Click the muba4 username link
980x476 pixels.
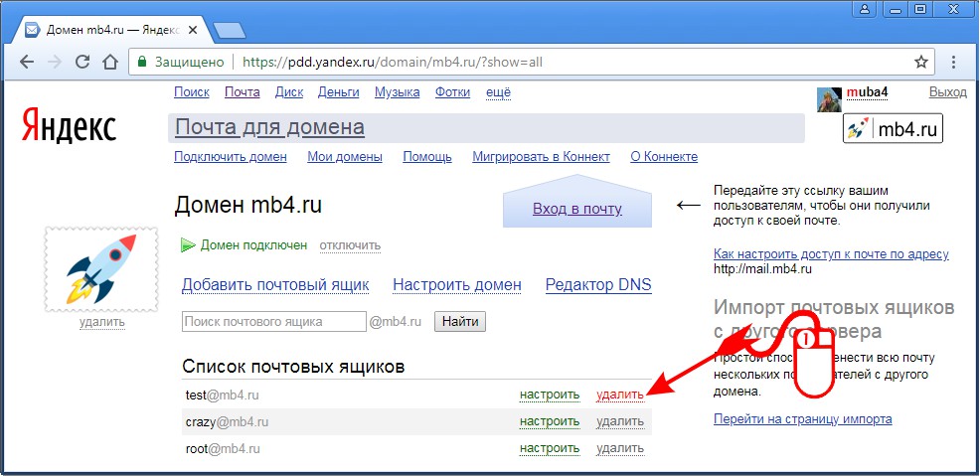coord(868,92)
